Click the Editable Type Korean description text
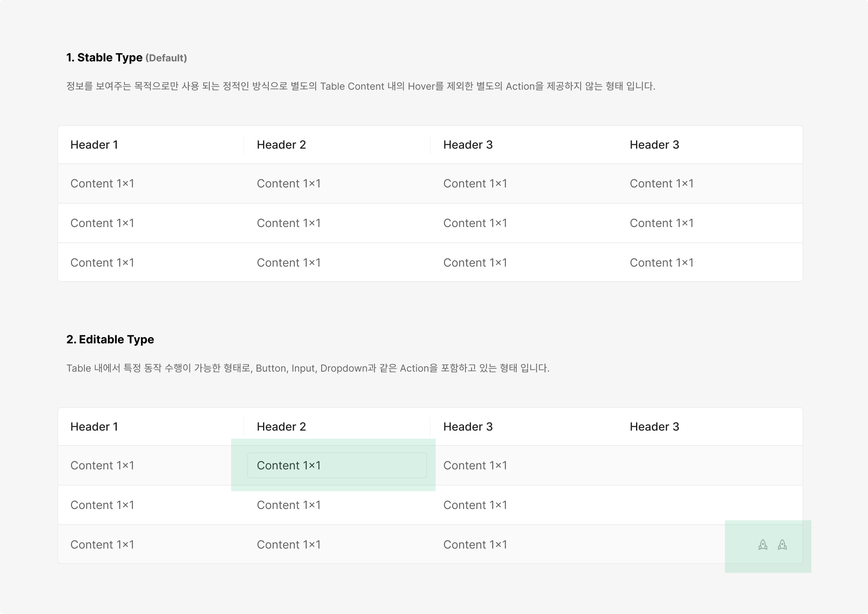 pos(308,368)
